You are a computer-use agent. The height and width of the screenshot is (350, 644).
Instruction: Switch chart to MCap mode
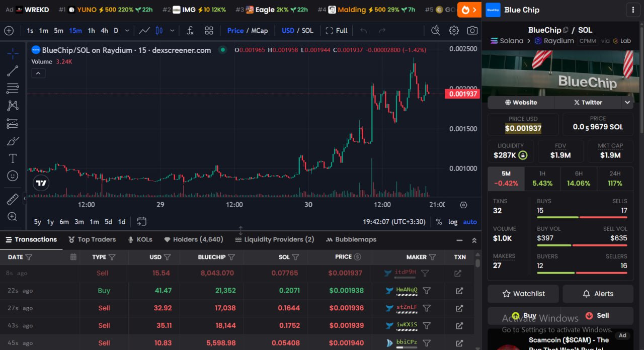260,31
